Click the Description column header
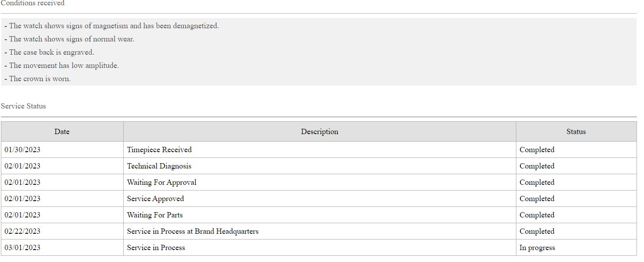Image resolution: width=644 pixels, height=262 pixels. (319, 131)
